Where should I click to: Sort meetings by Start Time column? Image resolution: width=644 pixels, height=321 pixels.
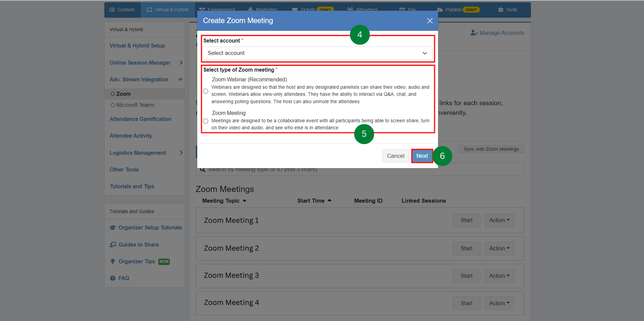tap(314, 200)
